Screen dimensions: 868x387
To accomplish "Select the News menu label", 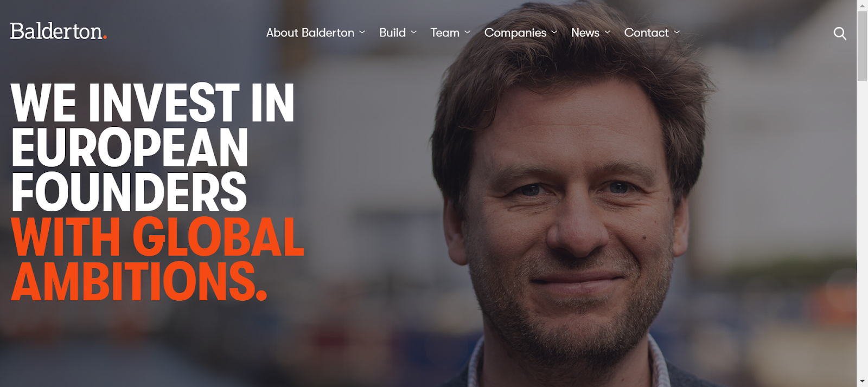I will [585, 33].
